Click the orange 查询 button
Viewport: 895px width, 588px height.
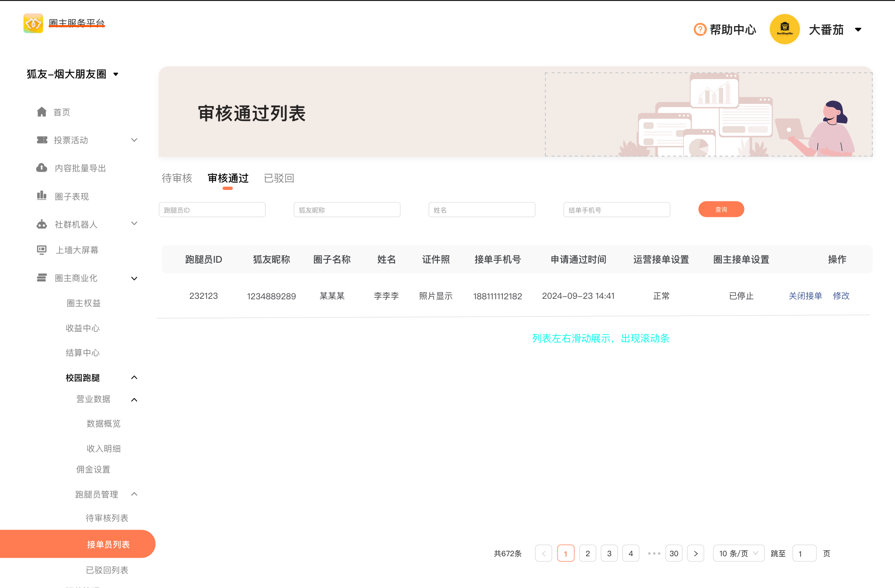[721, 210]
